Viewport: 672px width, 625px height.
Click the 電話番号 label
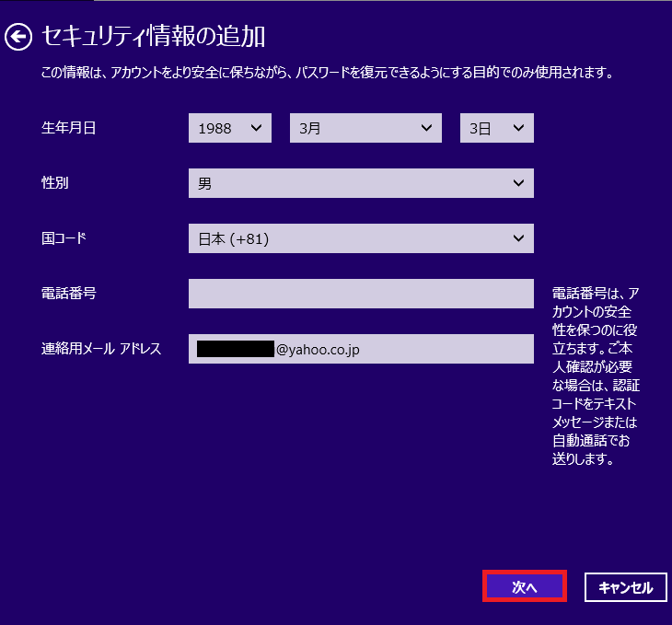68,294
